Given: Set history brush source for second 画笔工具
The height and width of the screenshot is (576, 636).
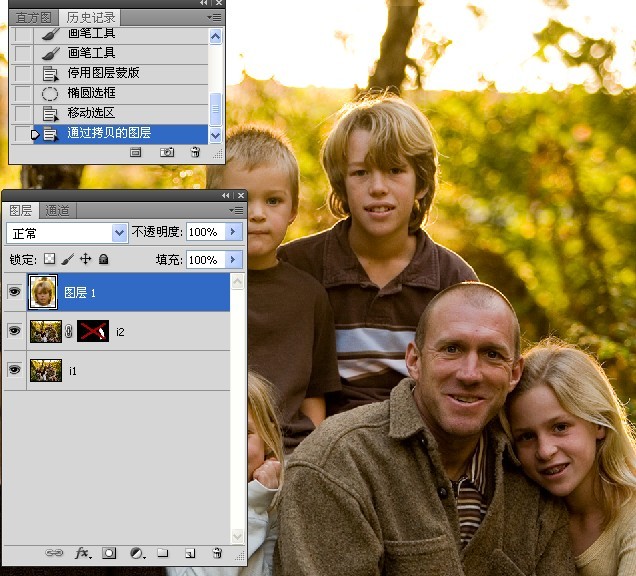Looking at the screenshot, I should pos(21,53).
